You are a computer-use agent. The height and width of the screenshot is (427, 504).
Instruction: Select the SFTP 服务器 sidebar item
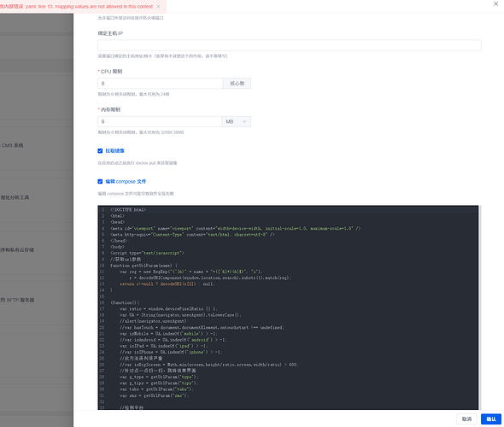17,300
